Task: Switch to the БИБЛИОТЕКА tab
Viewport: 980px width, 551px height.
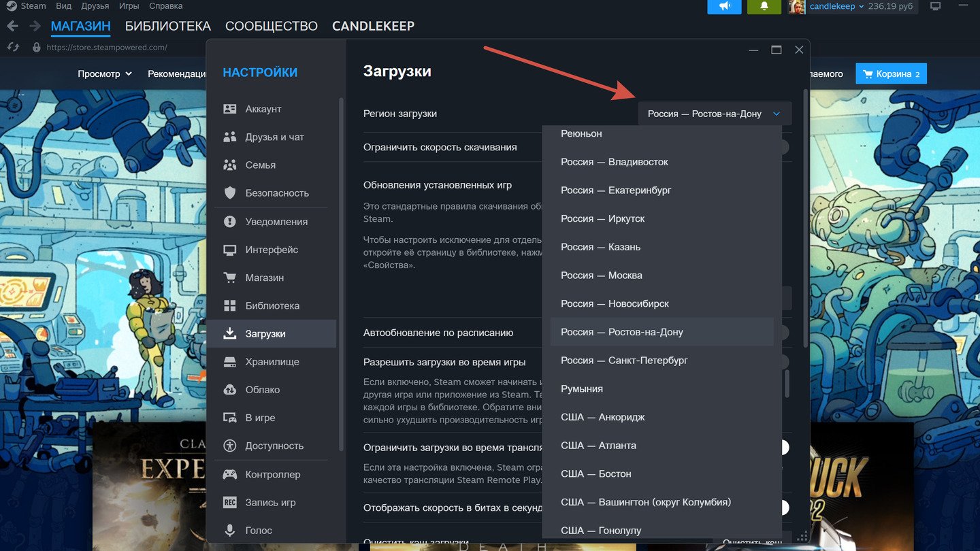Action: (x=168, y=27)
